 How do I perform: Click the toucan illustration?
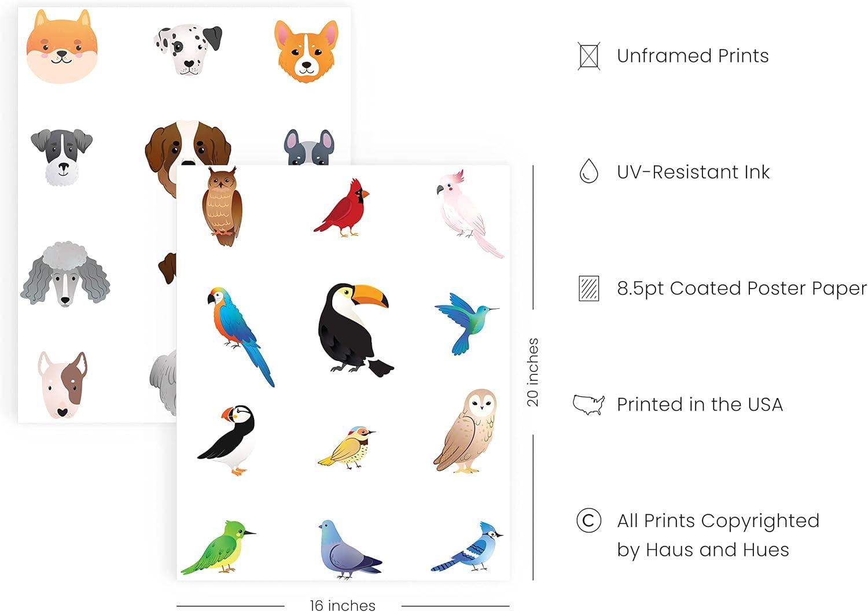tap(354, 330)
